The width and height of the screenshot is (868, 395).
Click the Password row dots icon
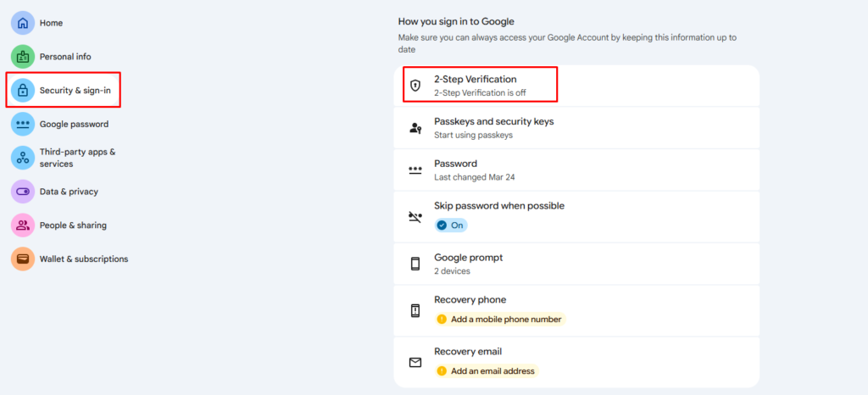click(x=415, y=170)
